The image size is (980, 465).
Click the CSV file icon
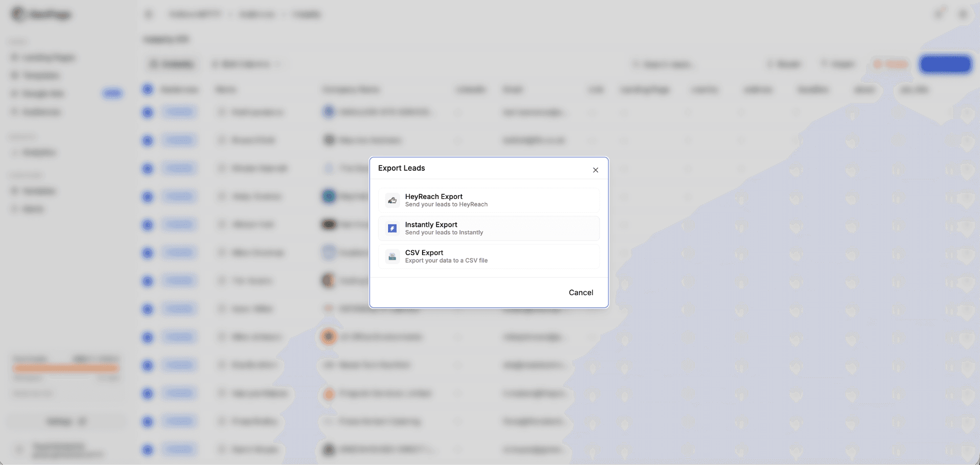[392, 256]
